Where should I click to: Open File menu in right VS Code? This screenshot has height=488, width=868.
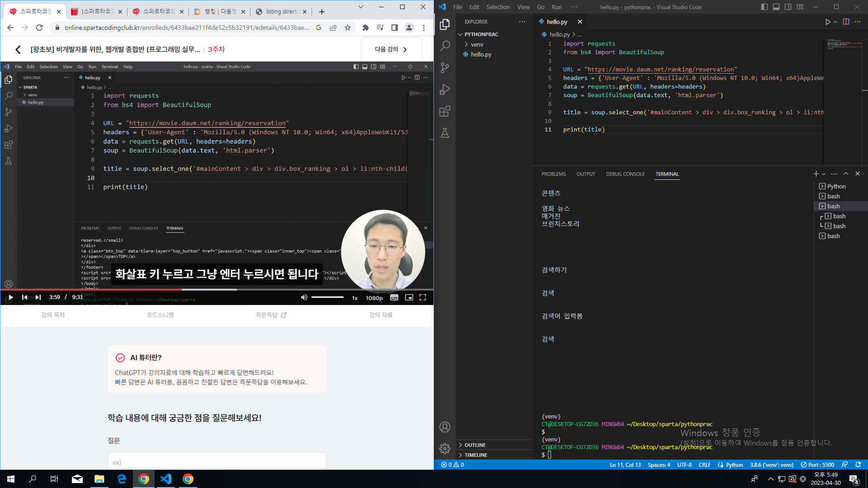coord(458,7)
